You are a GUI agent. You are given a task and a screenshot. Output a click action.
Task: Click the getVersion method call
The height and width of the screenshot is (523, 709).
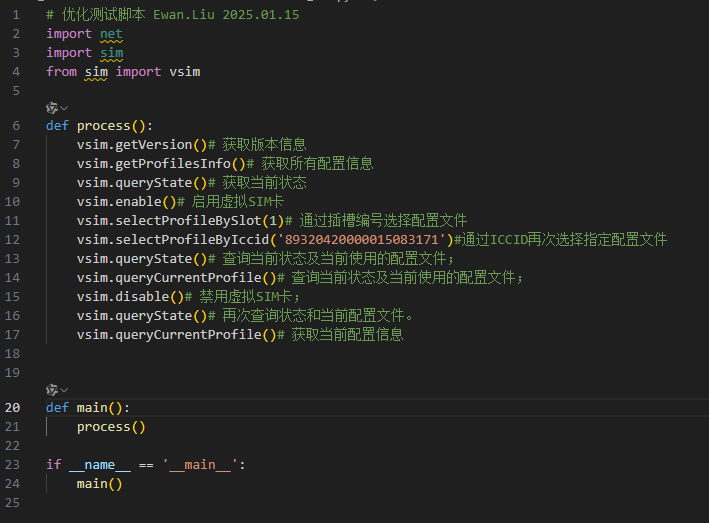tap(153, 144)
